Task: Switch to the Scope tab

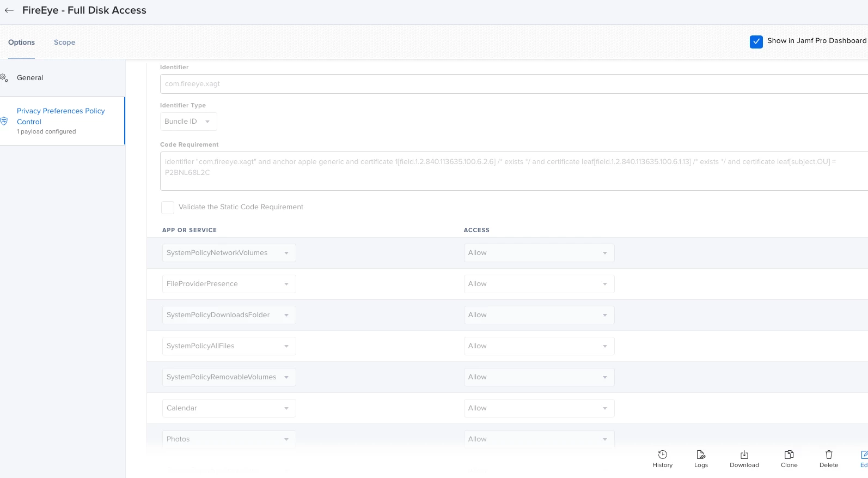Action: 64,42
